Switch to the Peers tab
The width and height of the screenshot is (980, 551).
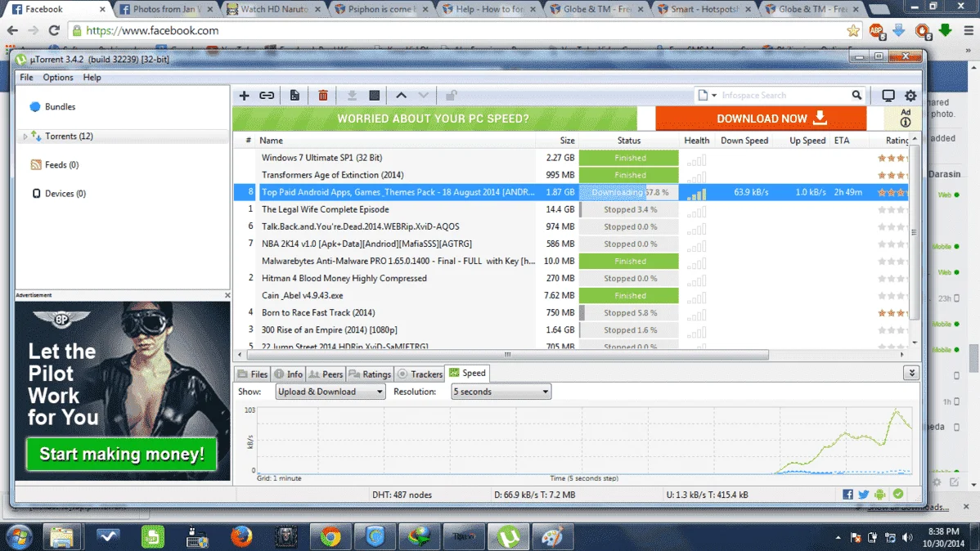coord(326,374)
